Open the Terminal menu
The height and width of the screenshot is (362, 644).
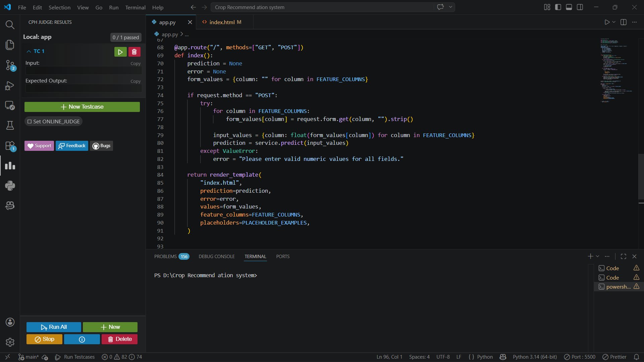(135, 7)
